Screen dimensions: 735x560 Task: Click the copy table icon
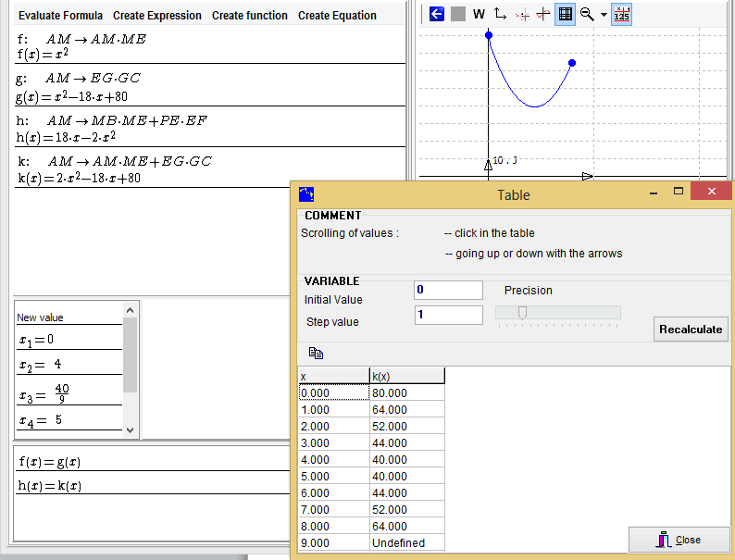(x=316, y=353)
